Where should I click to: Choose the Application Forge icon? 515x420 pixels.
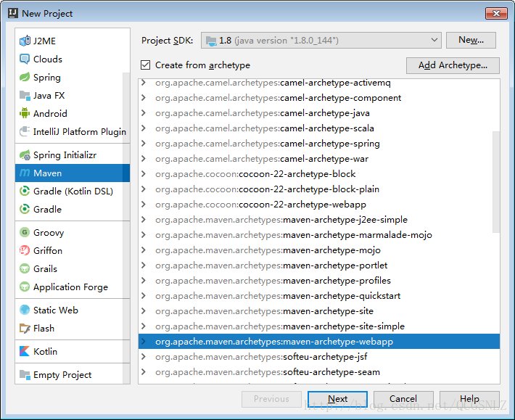25,287
